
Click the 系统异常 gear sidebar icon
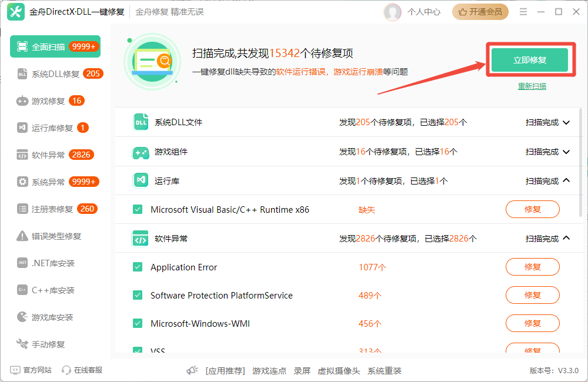click(22, 182)
